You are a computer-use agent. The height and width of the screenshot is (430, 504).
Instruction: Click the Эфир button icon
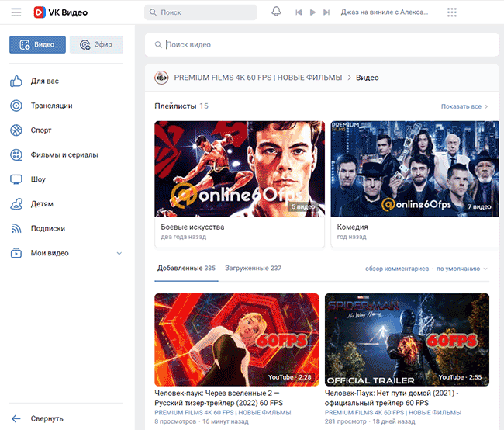85,45
